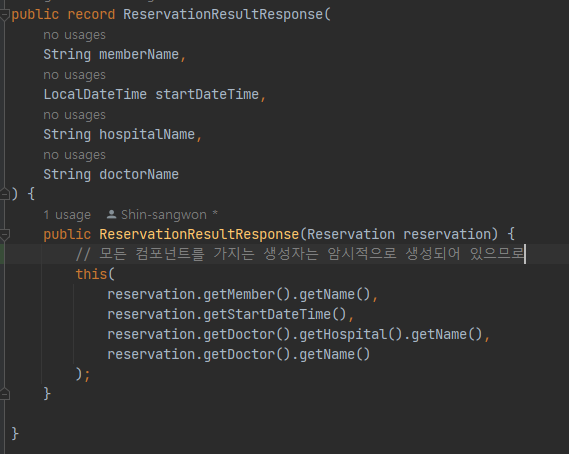Place cursor in Korean comment line
Screen dimensions: 569x454
[300, 254]
